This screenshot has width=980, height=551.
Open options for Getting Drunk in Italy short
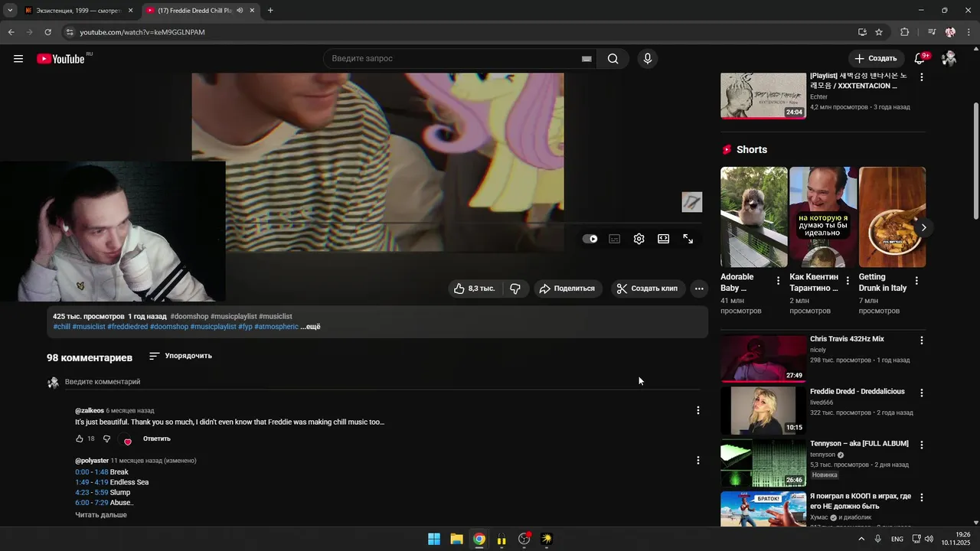(x=916, y=281)
